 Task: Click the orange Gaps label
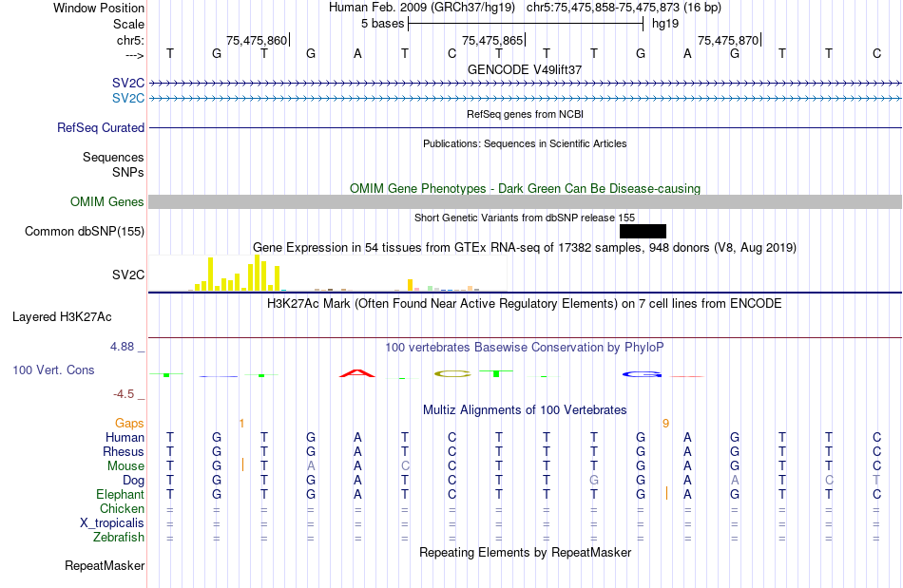(129, 424)
